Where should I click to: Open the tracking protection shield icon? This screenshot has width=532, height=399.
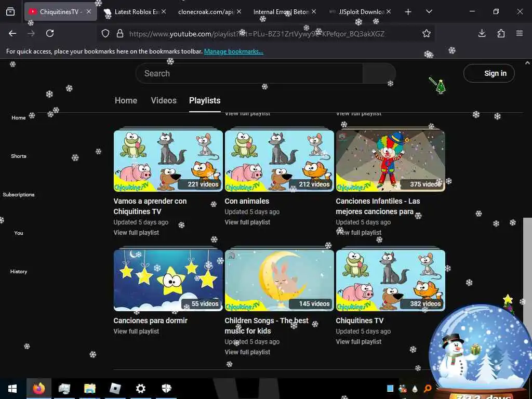coord(105,34)
